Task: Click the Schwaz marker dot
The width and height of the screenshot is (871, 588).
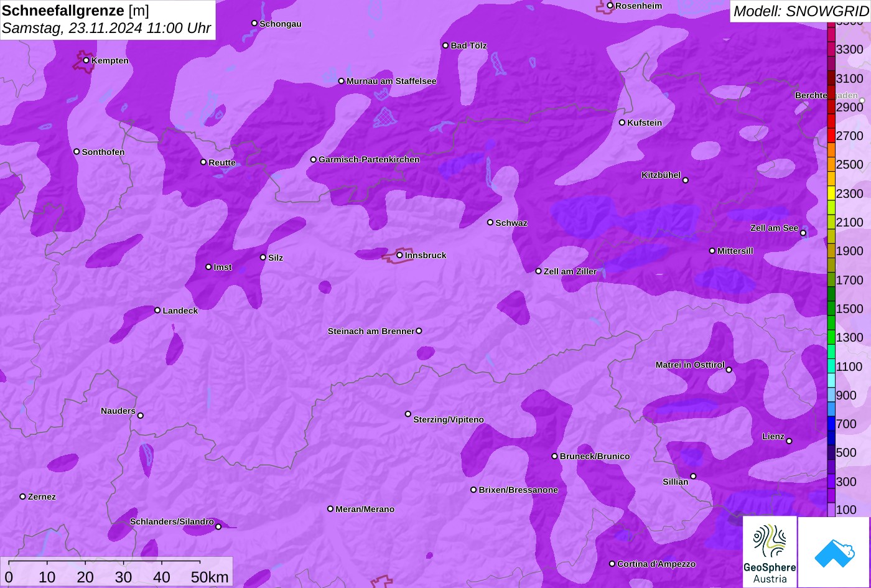Action: pos(490,222)
